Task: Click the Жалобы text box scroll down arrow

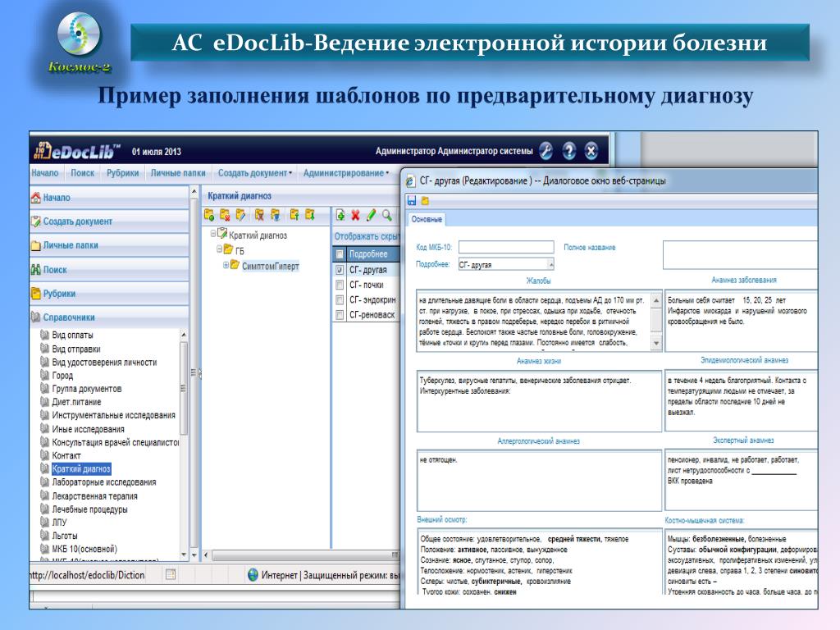Action: click(656, 342)
